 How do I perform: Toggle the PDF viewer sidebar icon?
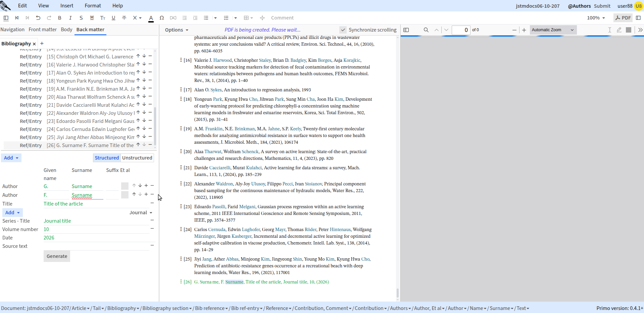(406, 30)
